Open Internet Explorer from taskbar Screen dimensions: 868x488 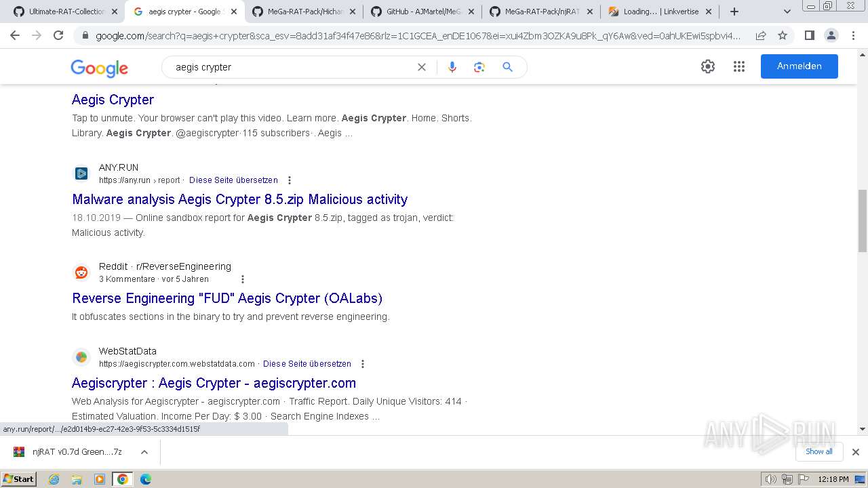[x=54, y=479]
